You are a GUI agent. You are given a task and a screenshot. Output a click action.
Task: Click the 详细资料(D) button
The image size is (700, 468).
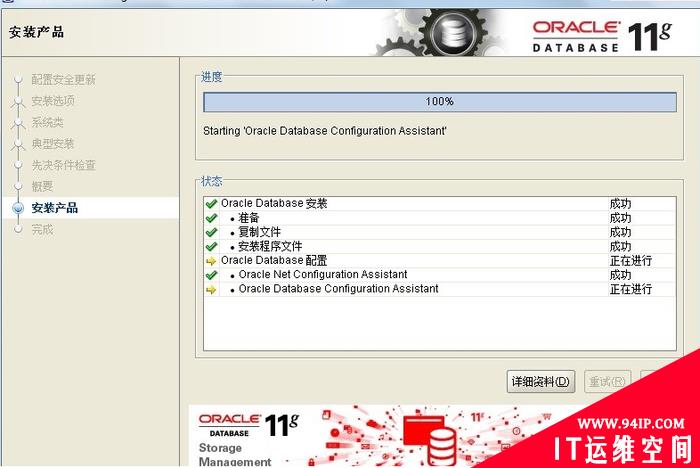[x=541, y=381]
